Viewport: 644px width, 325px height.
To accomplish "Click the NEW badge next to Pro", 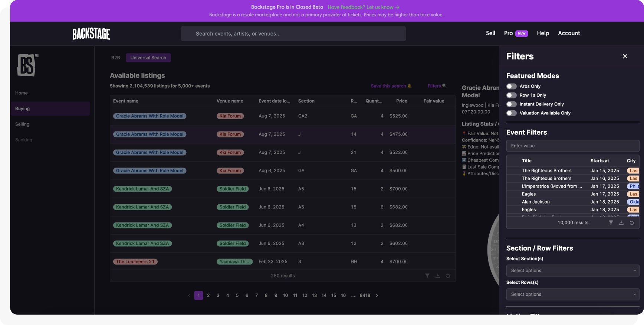I will point(522,33).
